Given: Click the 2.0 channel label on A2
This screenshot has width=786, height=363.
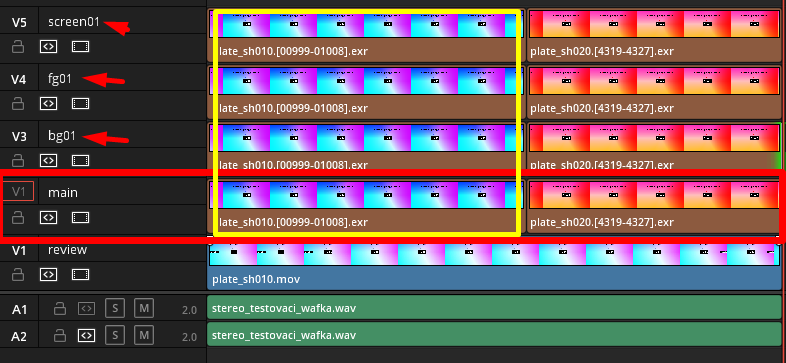Looking at the screenshot, I should (189, 337).
